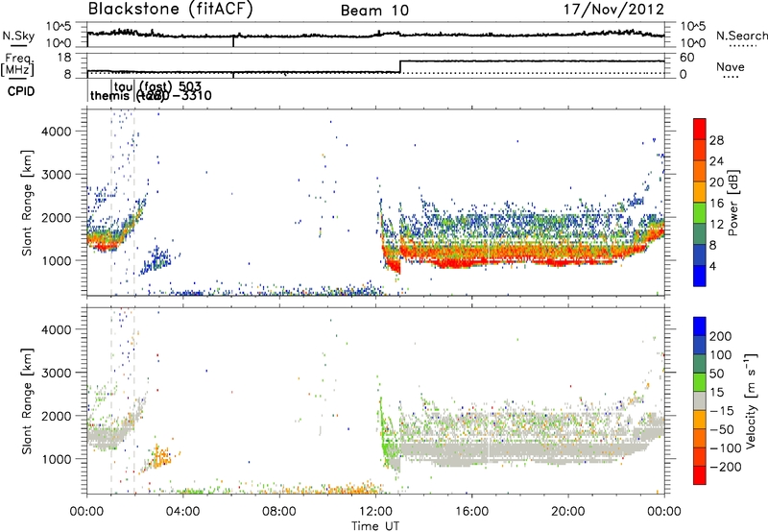768x532 pixels.
Task: Pick the 100 to 200 velocity swatch
Action: pyautogui.click(x=700, y=345)
